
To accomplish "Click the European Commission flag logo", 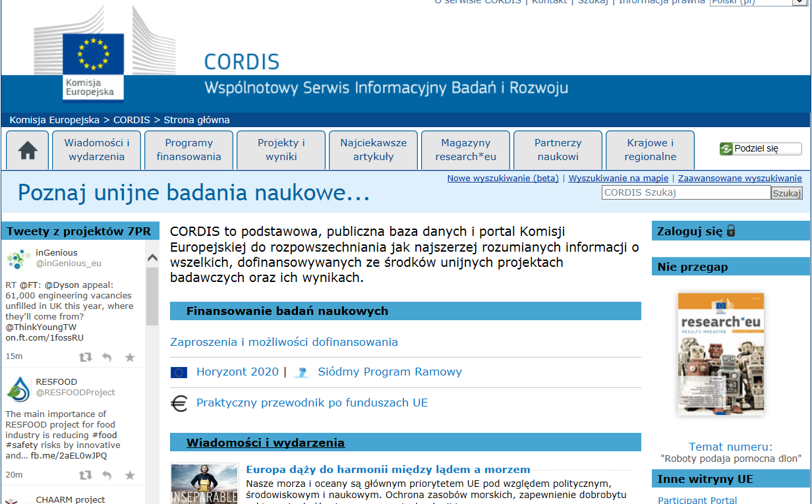I will tap(93, 55).
